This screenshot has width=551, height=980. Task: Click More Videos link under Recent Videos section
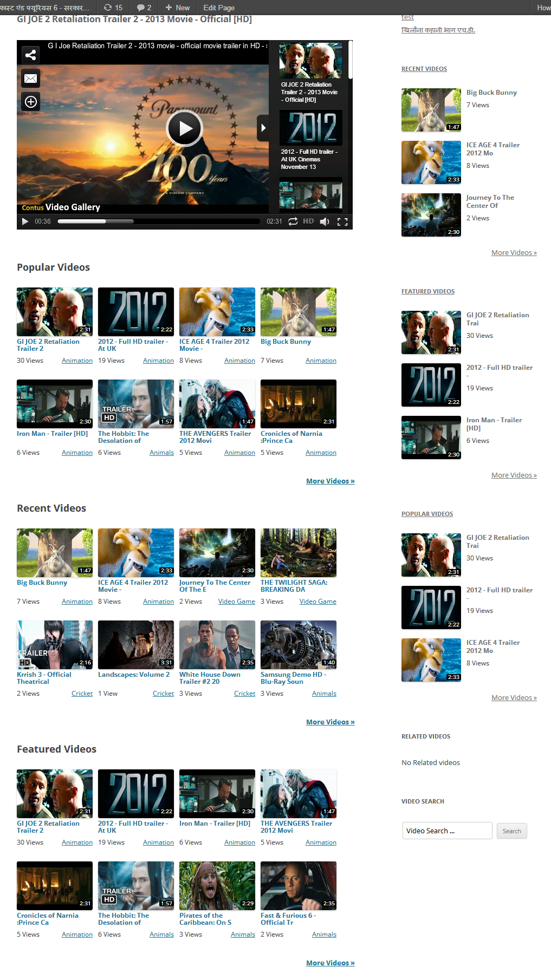point(330,722)
